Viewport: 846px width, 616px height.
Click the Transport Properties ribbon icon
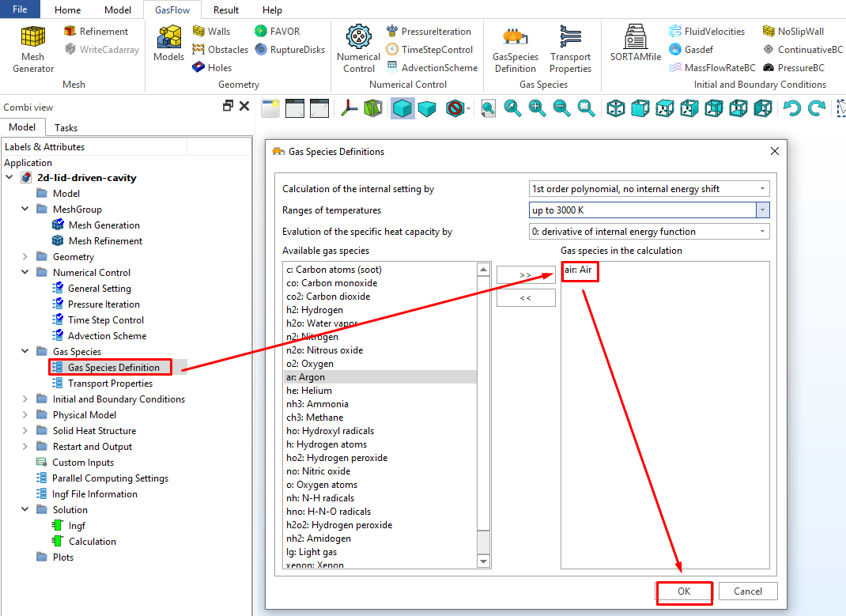click(x=570, y=49)
